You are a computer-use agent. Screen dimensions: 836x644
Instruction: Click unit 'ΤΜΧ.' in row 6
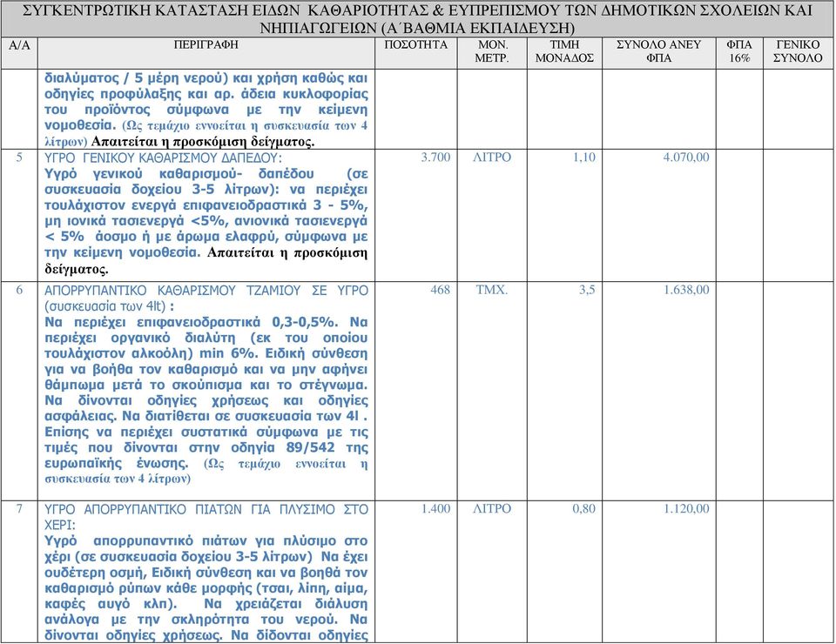[x=491, y=290]
